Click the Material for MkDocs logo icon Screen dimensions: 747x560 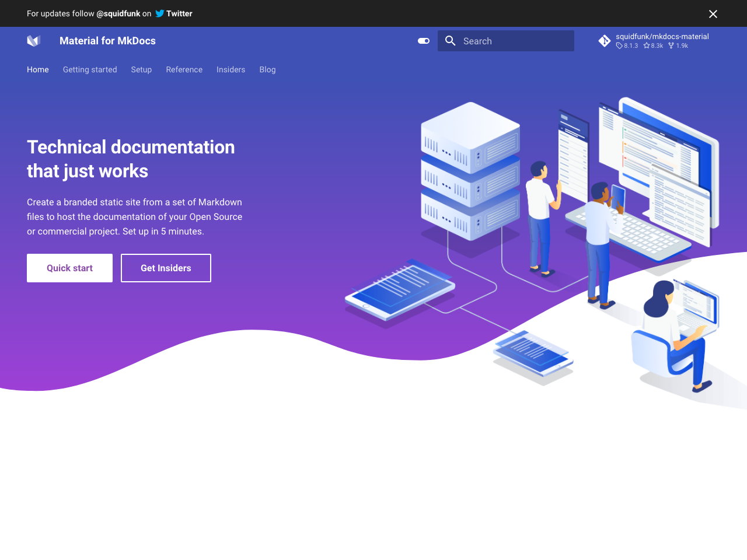coord(33,41)
